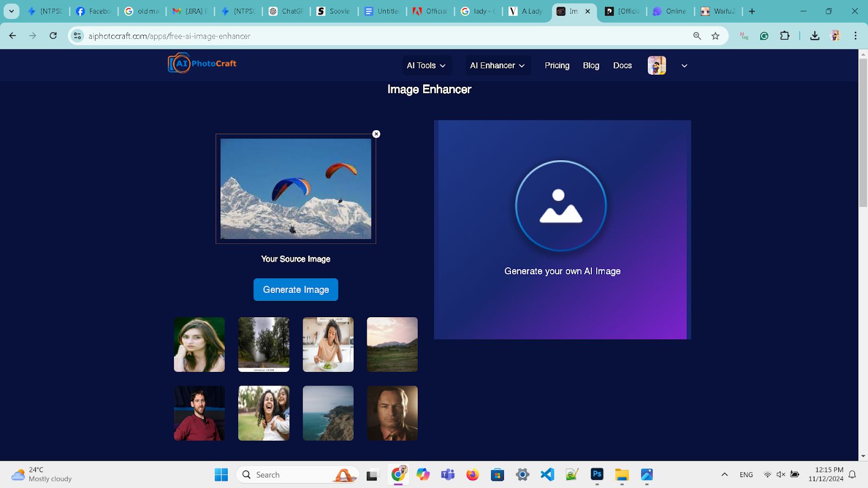This screenshot has height=488, width=868.
Task: Switch to the Soovle tab
Action: [x=334, y=11]
